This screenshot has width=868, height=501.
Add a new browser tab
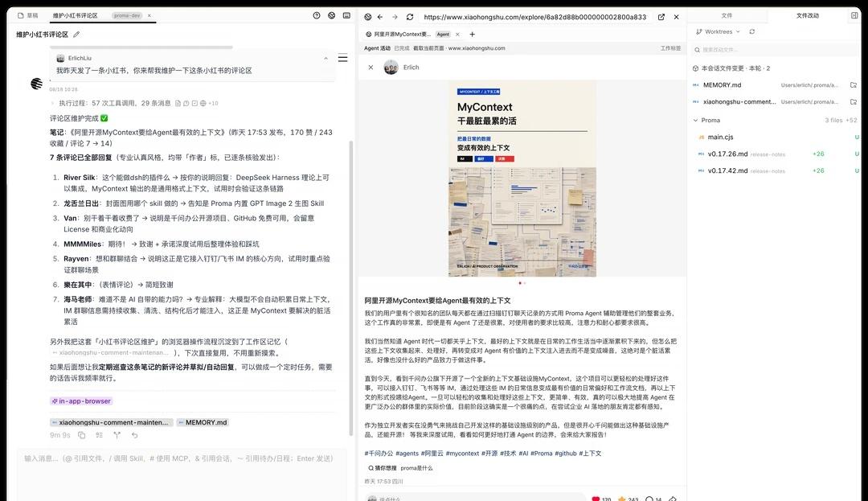(473, 35)
